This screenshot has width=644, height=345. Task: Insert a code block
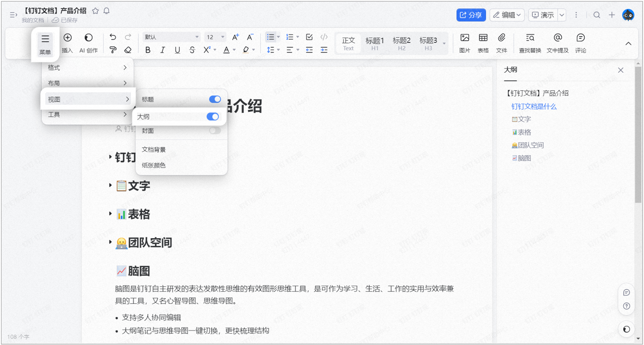pos(324,37)
